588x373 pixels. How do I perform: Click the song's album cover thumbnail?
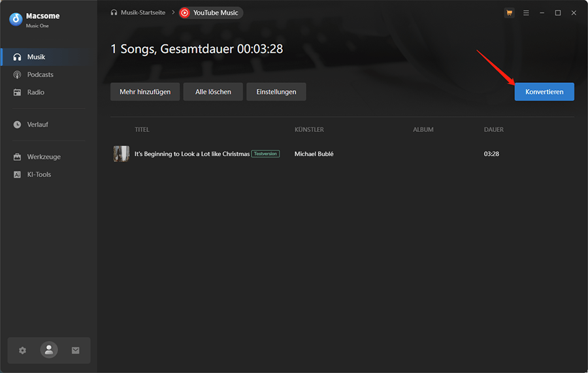coord(121,154)
